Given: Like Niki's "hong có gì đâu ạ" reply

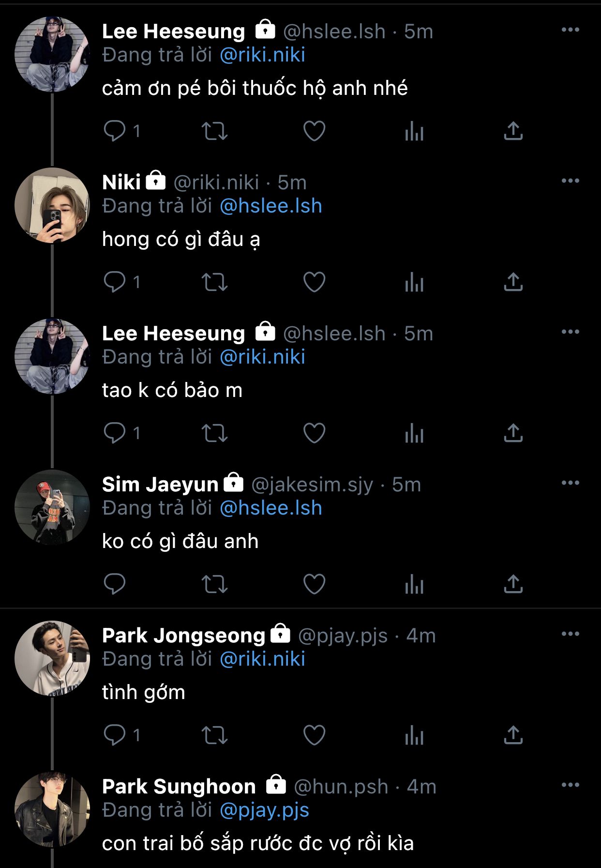Looking at the screenshot, I should [x=314, y=282].
